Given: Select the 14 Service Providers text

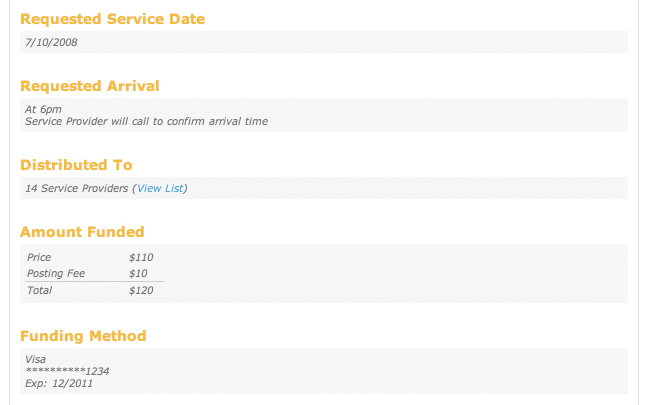Looking at the screenshot, I should 77,188.
